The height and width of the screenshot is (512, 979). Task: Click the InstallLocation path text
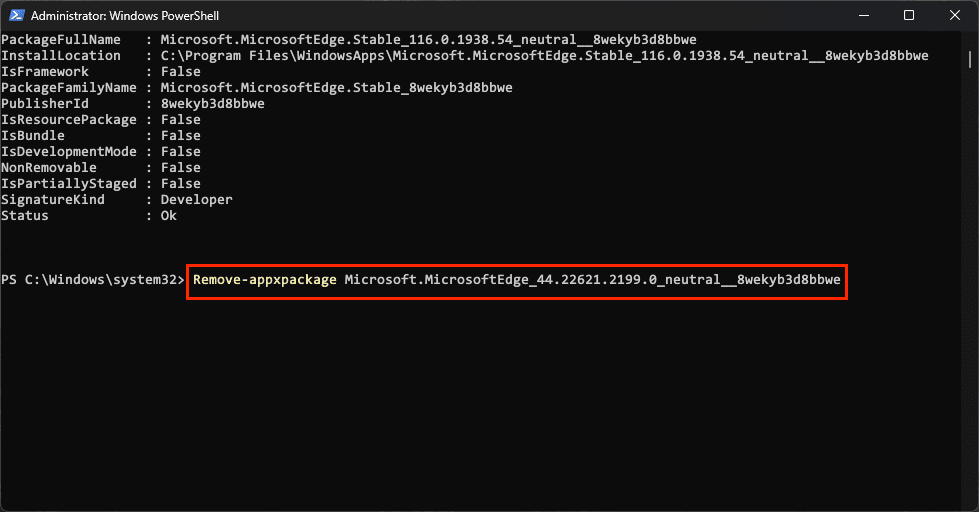[x=544, y=56]
